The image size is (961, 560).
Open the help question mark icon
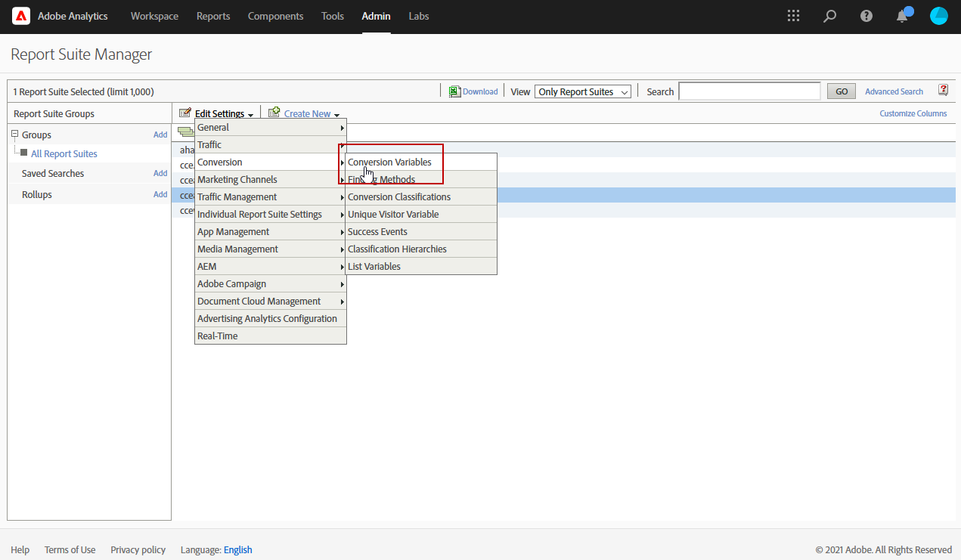(x=866, y=16)
